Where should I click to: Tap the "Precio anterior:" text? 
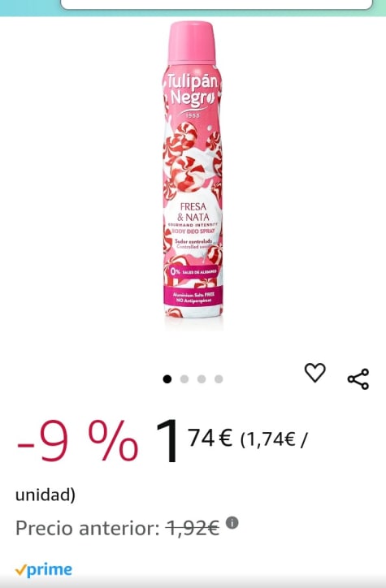[x=88, y=528]
